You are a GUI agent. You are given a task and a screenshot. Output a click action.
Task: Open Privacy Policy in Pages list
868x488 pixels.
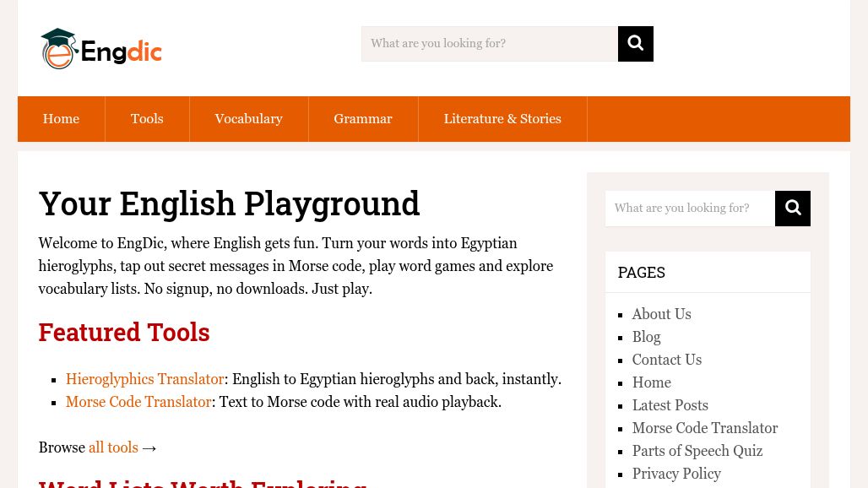point(676,474)
